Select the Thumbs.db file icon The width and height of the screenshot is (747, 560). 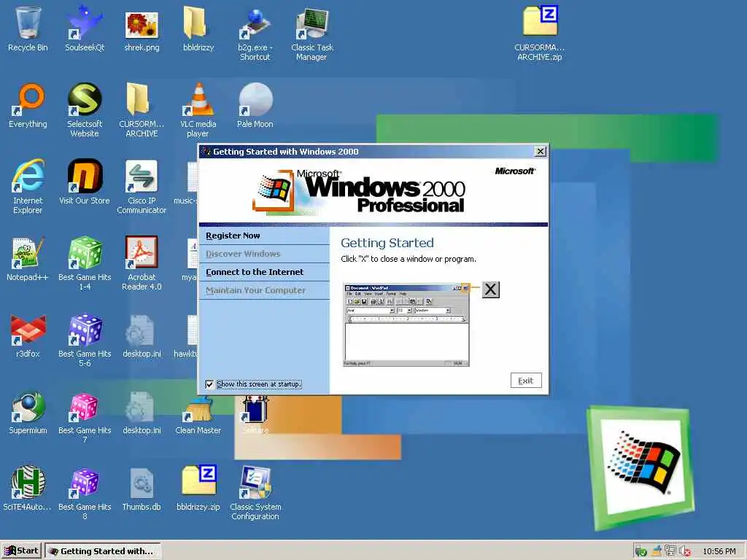click(x=142, y=483)
